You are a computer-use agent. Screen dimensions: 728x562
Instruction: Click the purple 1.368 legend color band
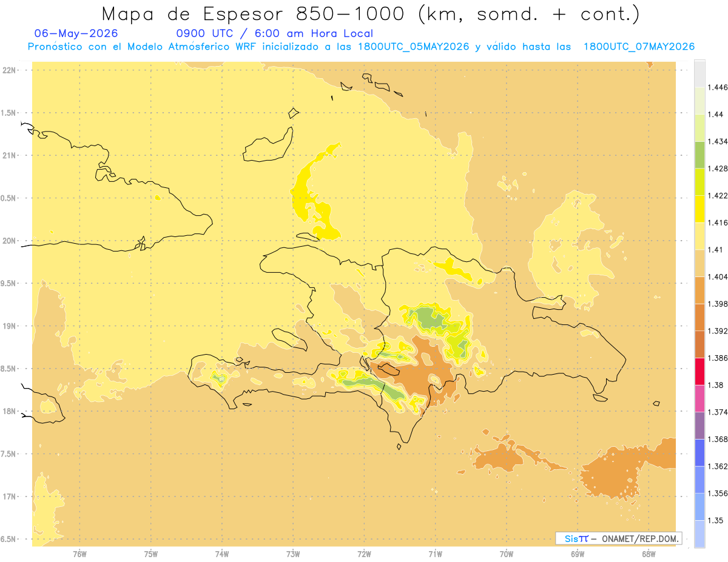click(x=699, y=426)
